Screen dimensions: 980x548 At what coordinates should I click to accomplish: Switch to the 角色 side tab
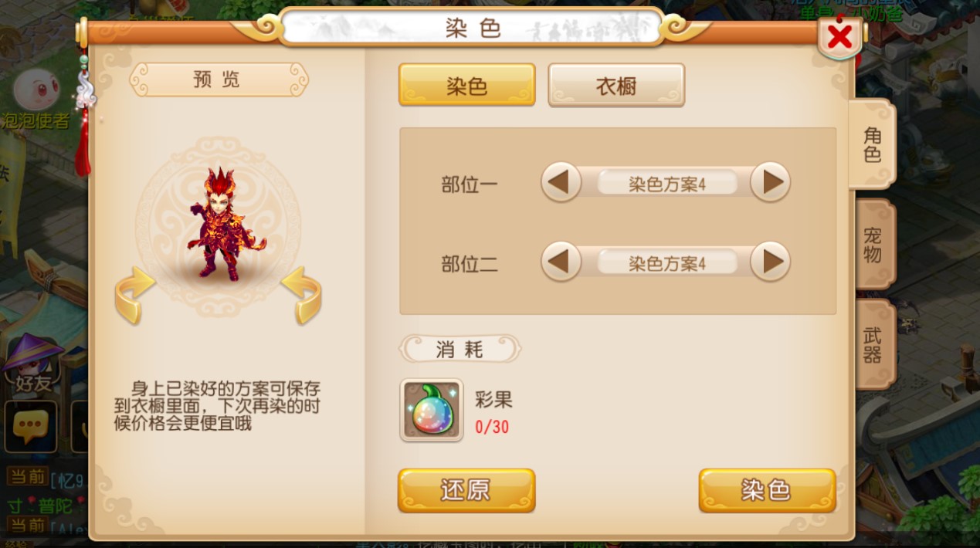click(873, 144)
